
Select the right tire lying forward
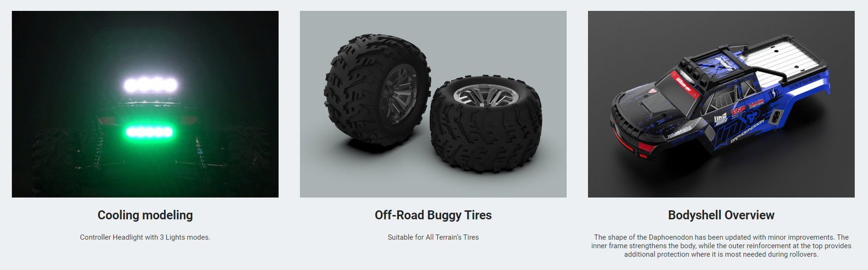click(x=485, y=124)
